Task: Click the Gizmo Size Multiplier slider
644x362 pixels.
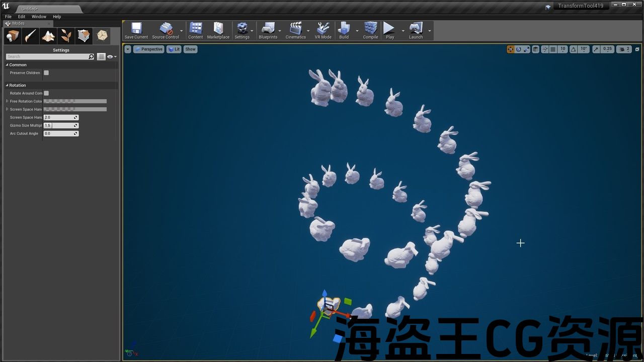Action: click(60, 125)
